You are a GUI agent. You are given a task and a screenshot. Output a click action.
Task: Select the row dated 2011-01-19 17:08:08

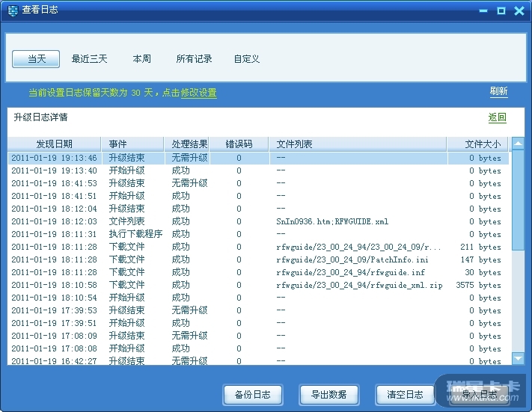(258, 348)
